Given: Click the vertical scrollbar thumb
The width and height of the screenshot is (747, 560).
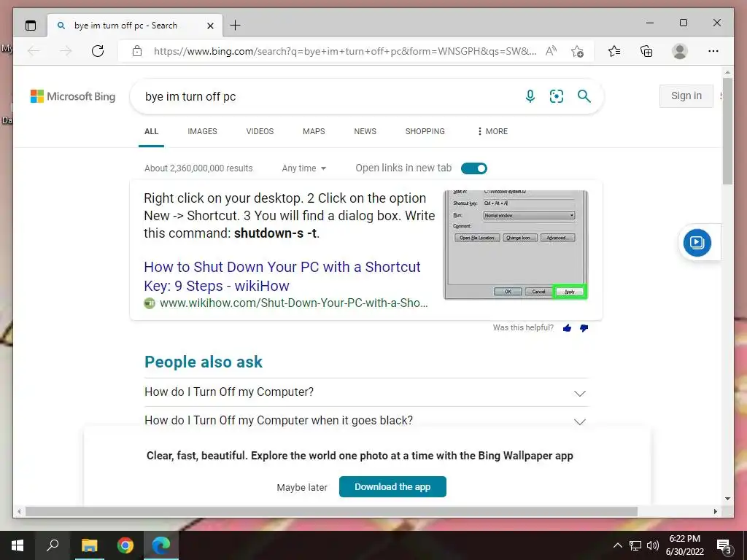Looking at the screenshot, I should pos(727,131).
